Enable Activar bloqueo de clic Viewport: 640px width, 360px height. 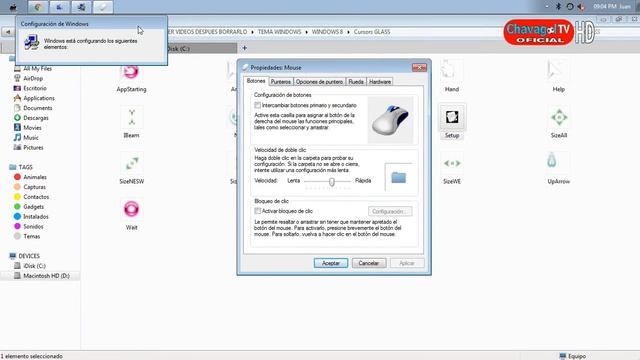[258, 211]
